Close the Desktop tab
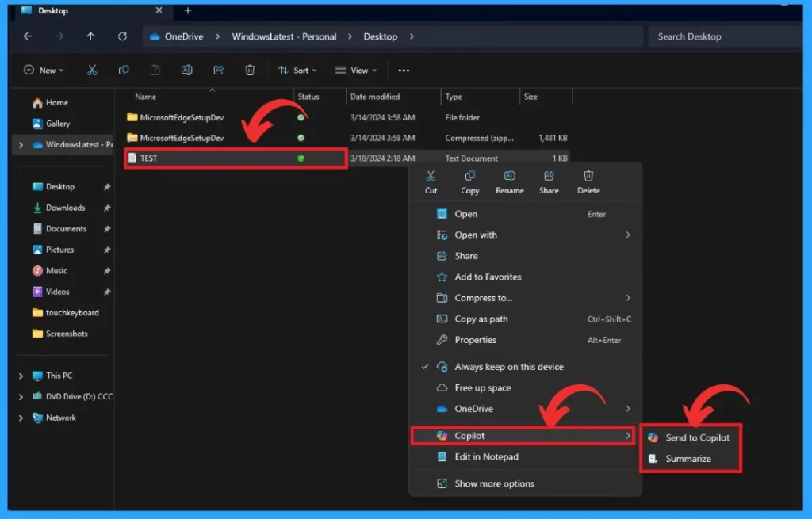812x519 pixels. (x=159, y=10)
